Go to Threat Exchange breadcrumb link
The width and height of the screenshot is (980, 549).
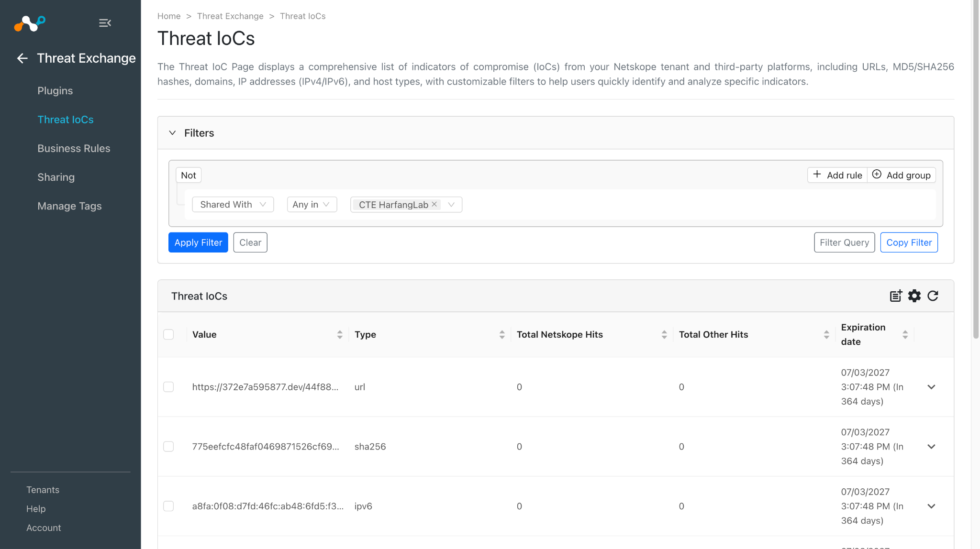pos(230,16)
